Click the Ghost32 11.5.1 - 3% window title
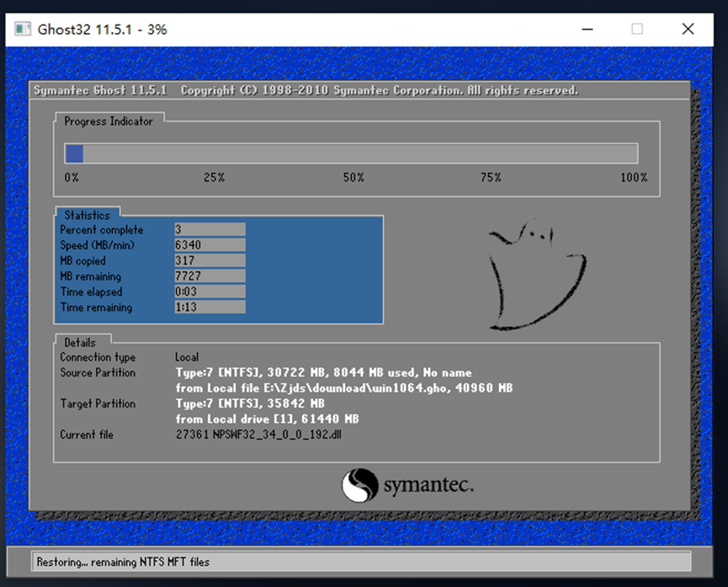 [x=102, y=29]
